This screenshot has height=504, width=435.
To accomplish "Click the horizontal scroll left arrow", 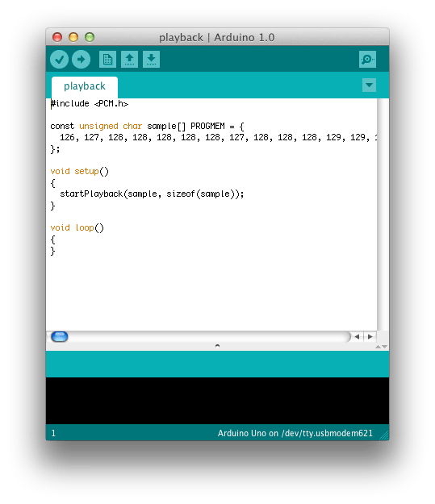I will (x=357, y=337).
